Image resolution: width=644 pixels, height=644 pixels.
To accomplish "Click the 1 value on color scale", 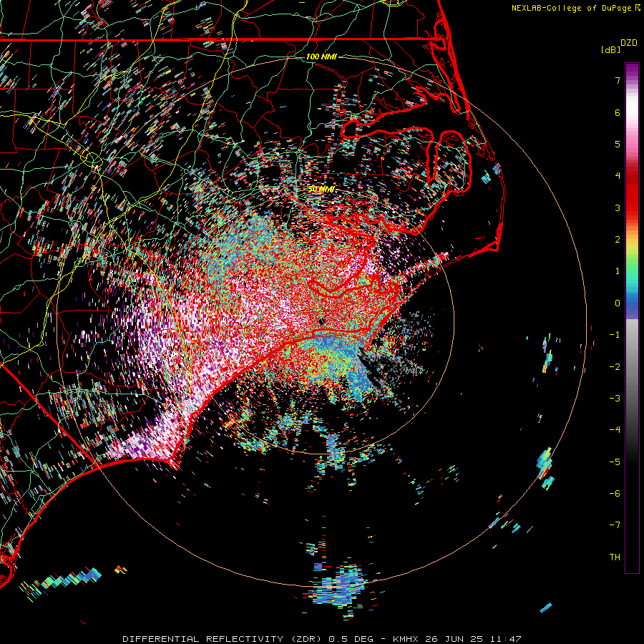I will coord(618,271).
